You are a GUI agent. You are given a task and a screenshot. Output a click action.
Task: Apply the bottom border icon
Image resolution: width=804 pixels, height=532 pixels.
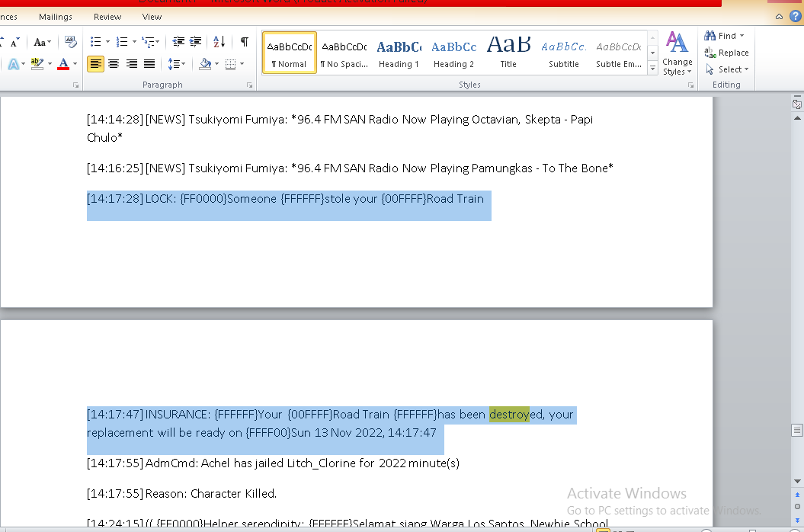(x=230, y=64)
